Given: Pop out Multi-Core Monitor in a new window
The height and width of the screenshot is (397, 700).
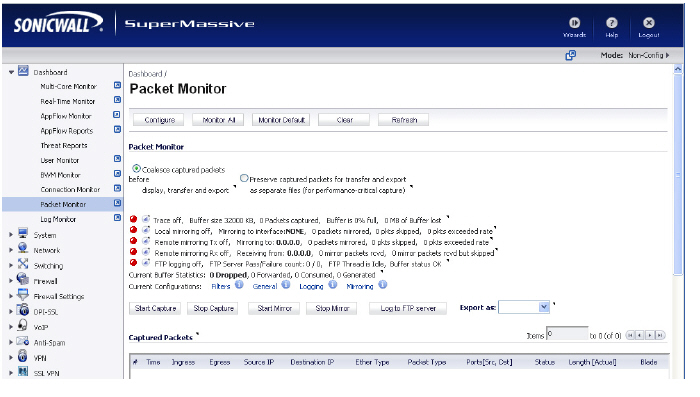Looking at the screenshot, I should [x=117, y=85].
